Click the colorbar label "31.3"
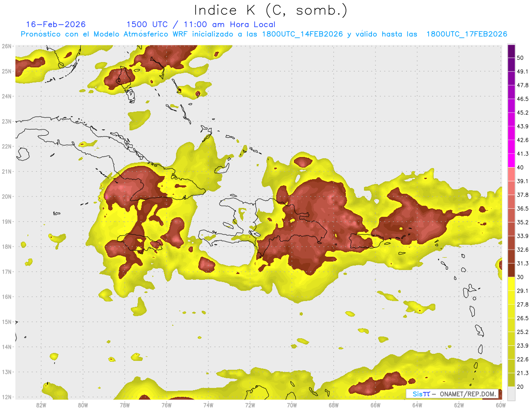 [x=522, y=263]
